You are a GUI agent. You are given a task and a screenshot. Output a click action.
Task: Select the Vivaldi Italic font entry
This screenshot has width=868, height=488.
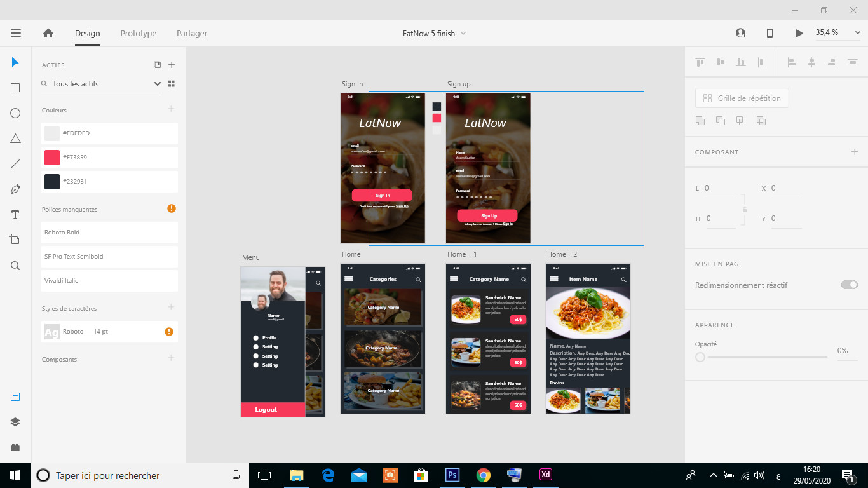(109, 281)
